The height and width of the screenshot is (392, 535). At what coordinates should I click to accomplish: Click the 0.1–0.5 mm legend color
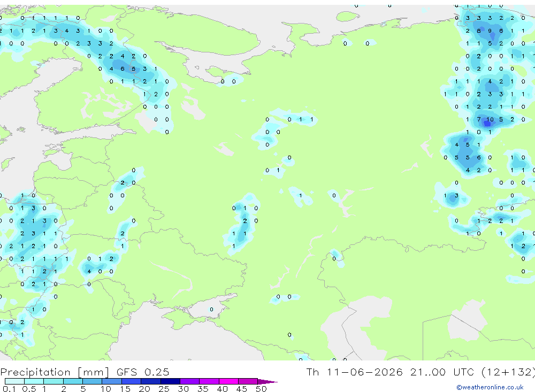14,381
